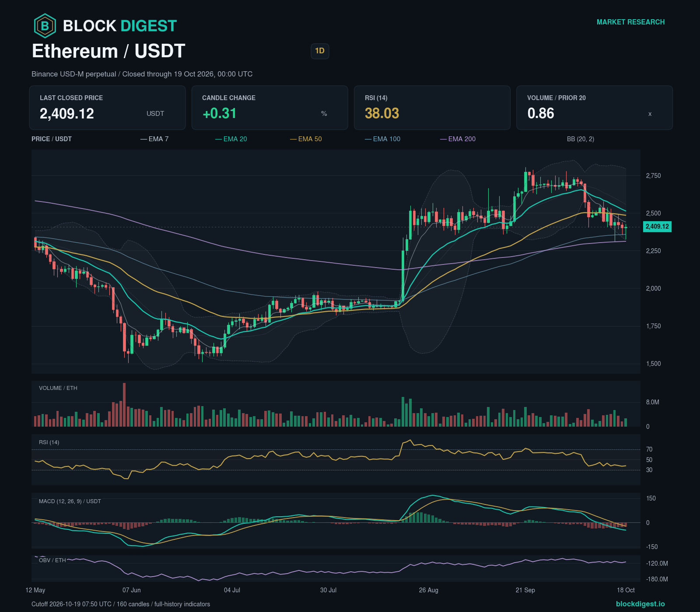This screenshot has width=700, height=612.
Task: Click the 30 Jul date axis label
Action: tap(328, 590)
